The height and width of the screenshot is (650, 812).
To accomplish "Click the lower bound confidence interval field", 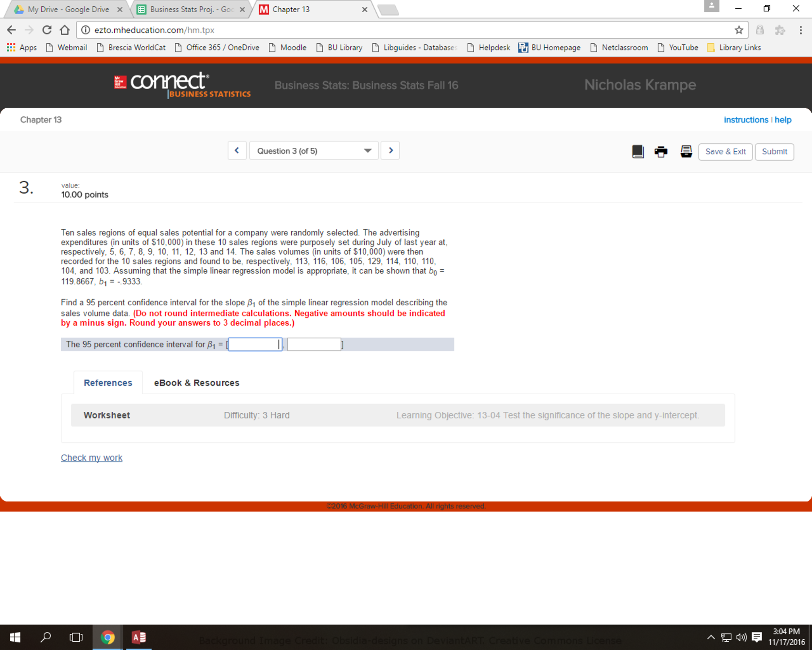I will (x=255, y=344).
